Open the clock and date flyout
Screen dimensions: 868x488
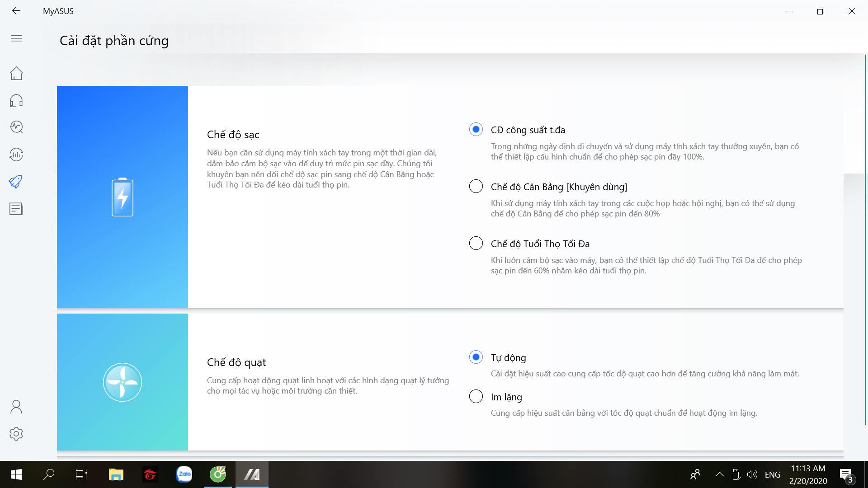click(808, 474)
